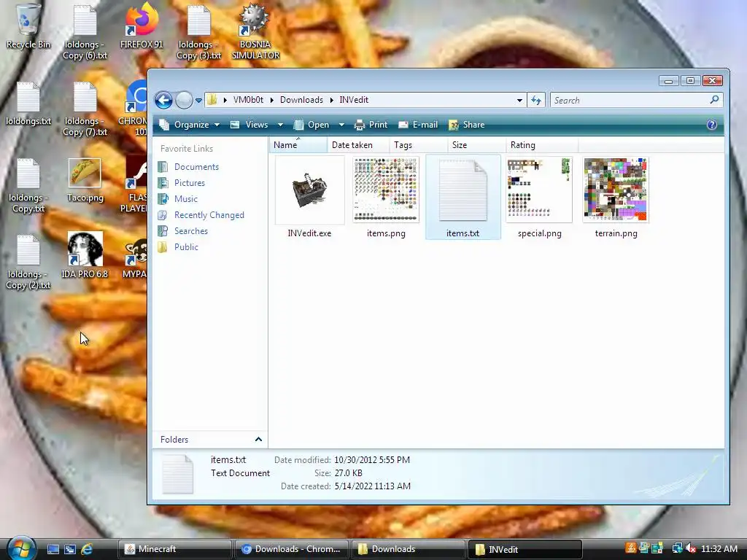
Task: Click the Date modified value 10/30/2012
Action: (371, 460)
